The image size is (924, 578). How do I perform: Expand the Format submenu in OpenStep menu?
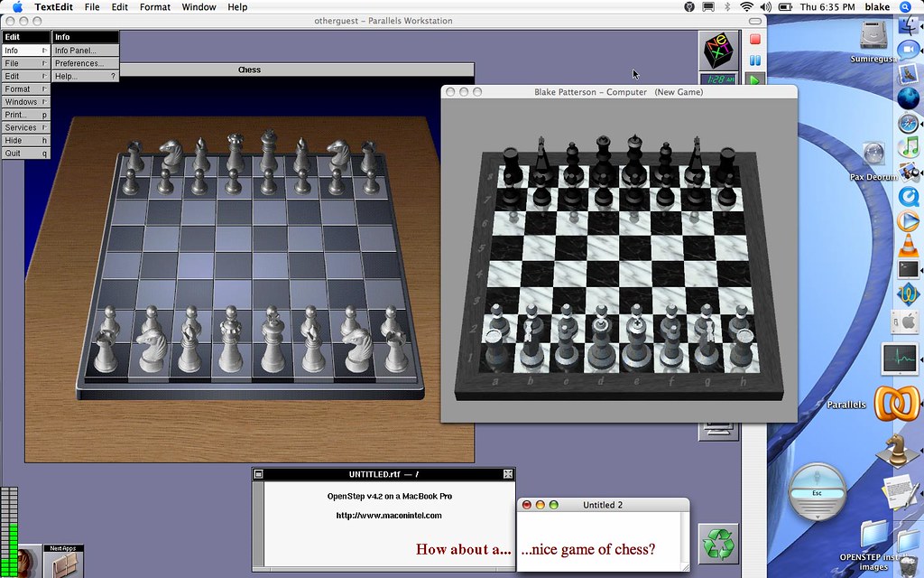tap(25, 89)
